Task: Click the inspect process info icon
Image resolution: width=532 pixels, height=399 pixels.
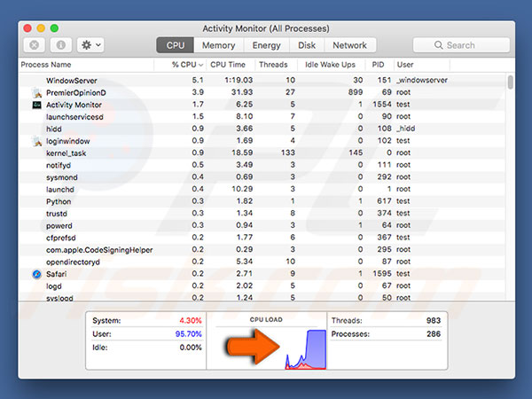Action: click(62, 44)
